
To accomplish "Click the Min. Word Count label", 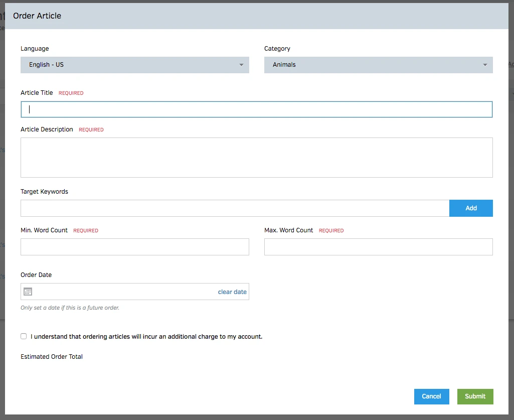I will point(44,230).
